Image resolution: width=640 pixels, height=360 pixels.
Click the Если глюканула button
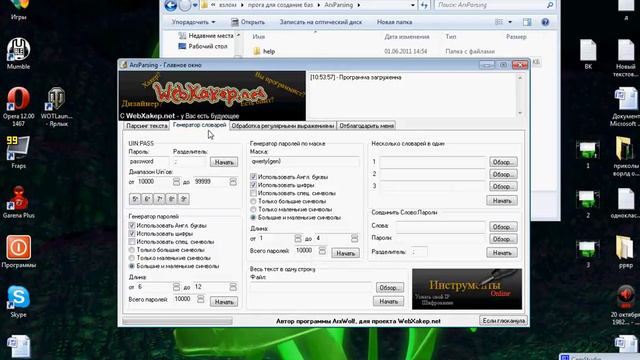pyautogui.click(x=503, y=320)
